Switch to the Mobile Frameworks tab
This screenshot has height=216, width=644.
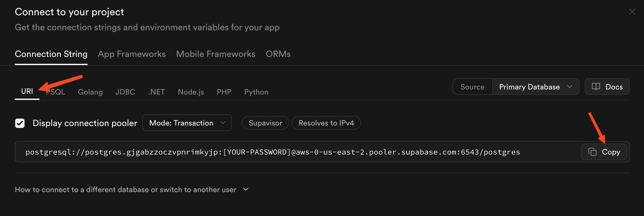click(x=216, y=54)
